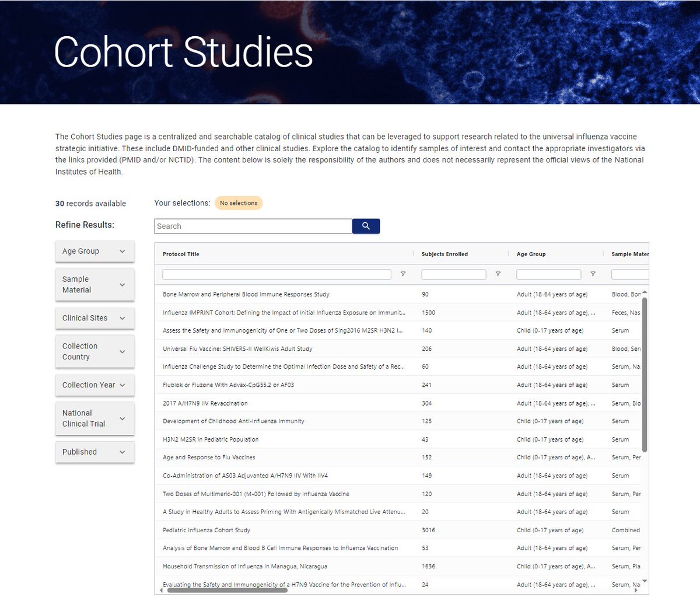Sort by Protocol Title column header
The height and width of the screenshot is (597, 700).
coord(181,254)
